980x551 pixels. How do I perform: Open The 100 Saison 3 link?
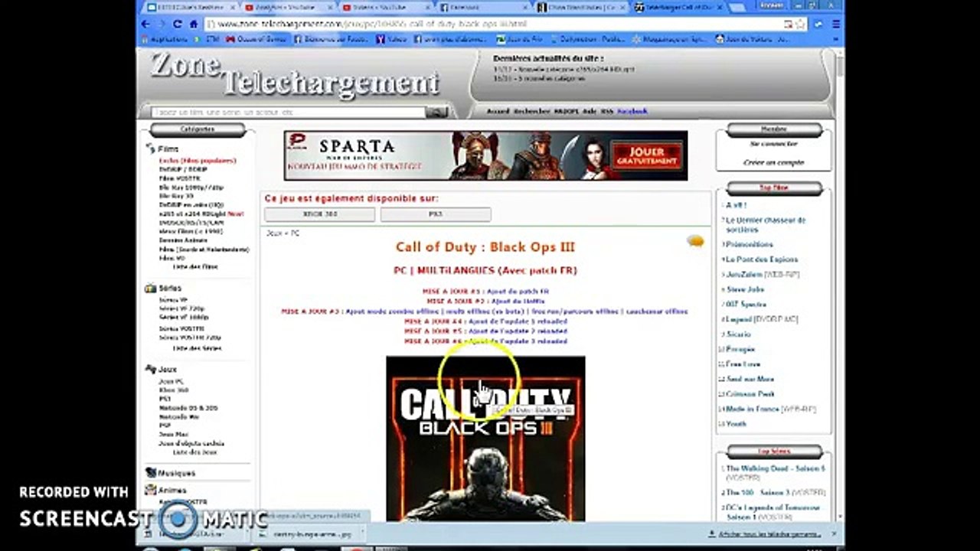tap(759, 492)
